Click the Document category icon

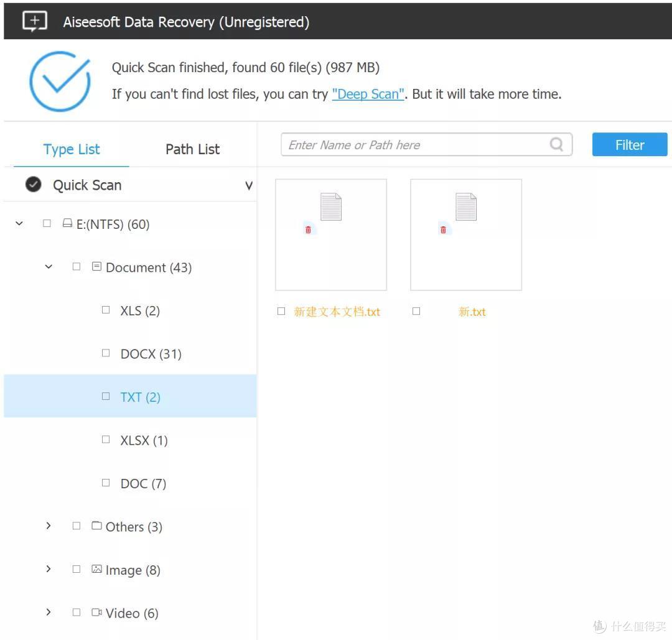pyautogui.click(x=97, y=266)
